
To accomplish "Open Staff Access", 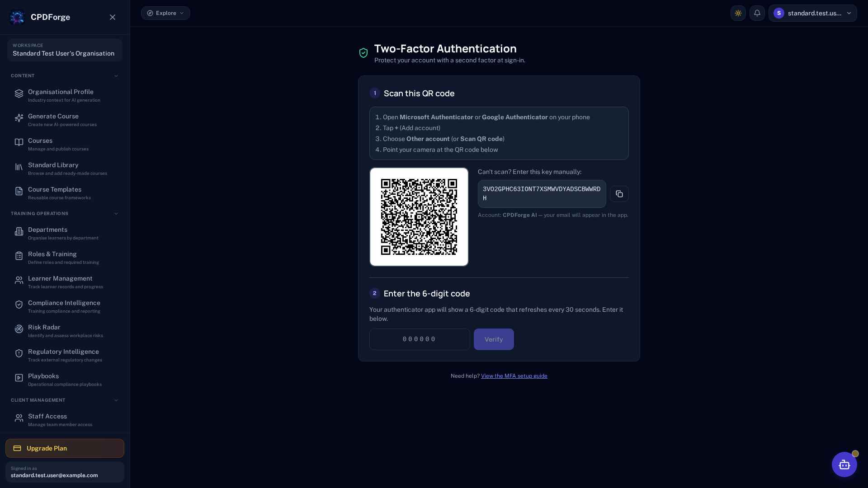I will pyautogui.click(x=65, y=420).
